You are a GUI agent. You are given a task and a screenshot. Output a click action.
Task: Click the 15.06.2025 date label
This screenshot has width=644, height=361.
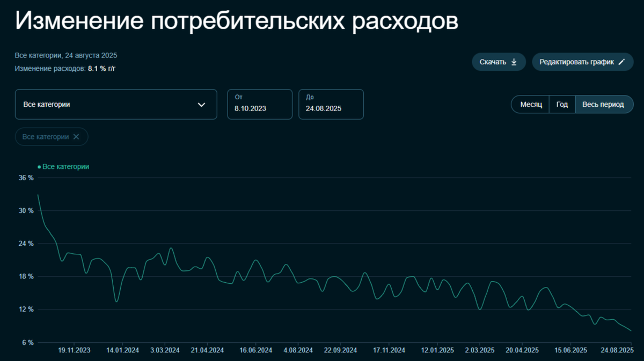click(570, 350)
